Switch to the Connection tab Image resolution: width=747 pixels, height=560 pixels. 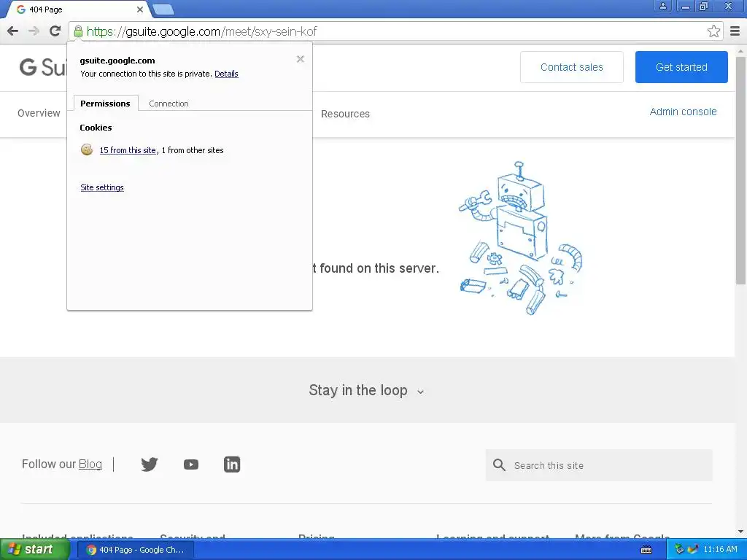pos(169,104)
